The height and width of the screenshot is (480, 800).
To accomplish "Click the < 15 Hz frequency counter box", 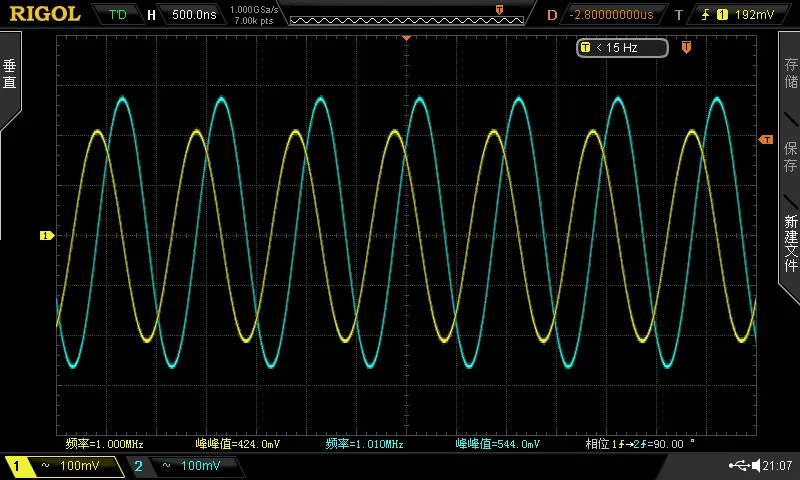I will [x=622, y=47].
